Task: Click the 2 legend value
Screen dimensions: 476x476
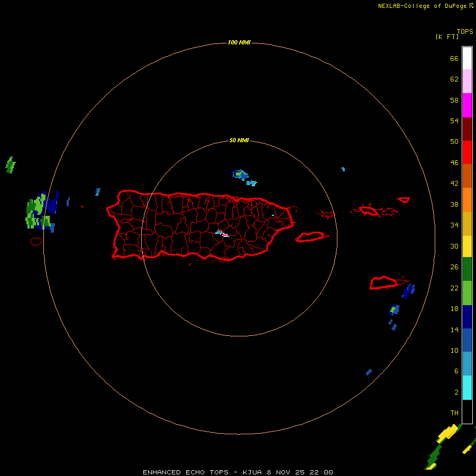Action: (x=456, y=392)
